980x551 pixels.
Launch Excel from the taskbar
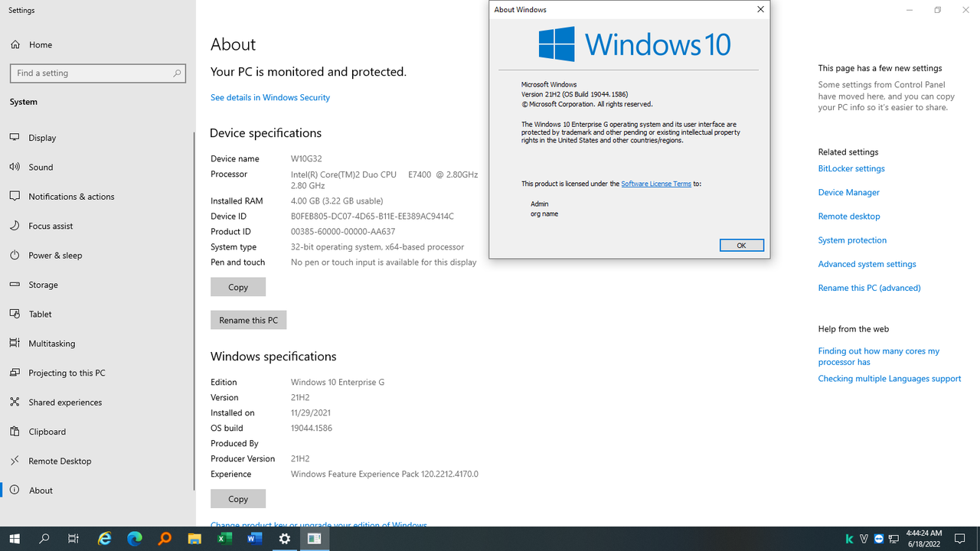click(x=224, y=538)
